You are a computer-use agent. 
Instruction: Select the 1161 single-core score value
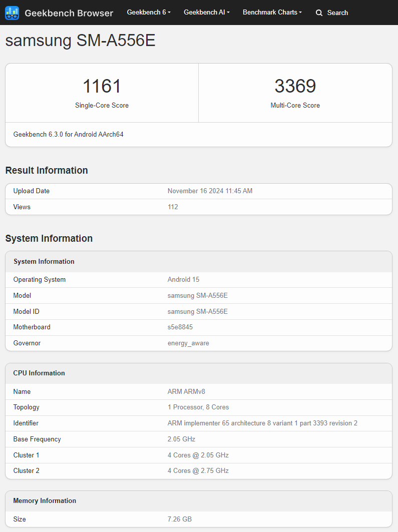[x=102, y=86]
